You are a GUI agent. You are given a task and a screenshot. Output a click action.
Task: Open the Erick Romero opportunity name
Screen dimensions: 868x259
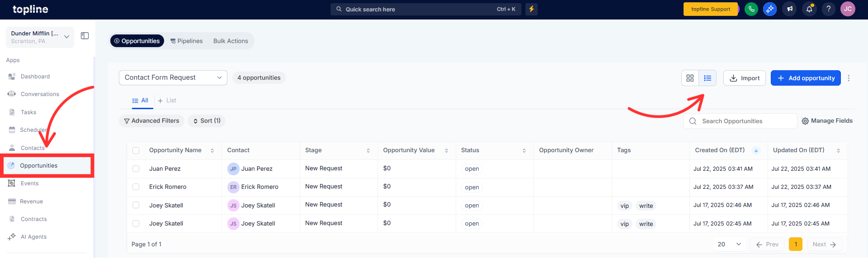coord(168,187)
